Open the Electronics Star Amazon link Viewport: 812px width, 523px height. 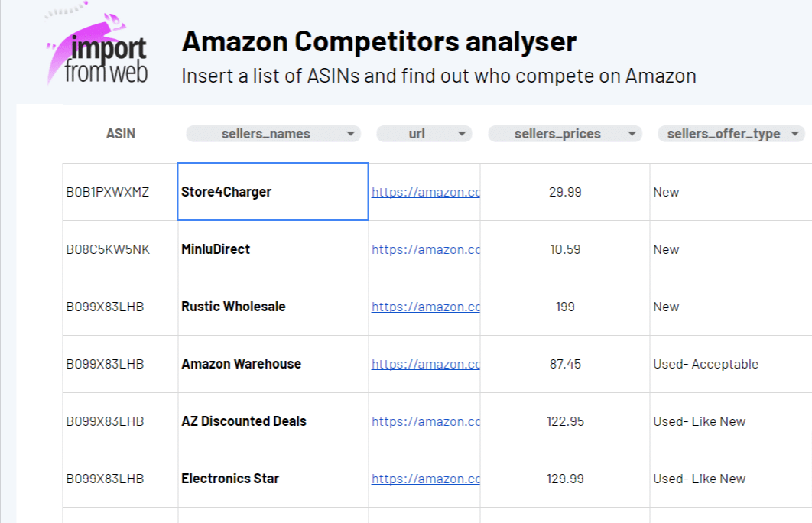tap(426, 479)
